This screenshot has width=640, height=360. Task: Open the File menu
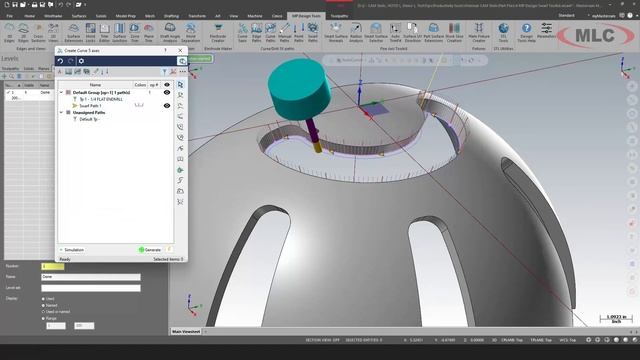click(9, 16)
